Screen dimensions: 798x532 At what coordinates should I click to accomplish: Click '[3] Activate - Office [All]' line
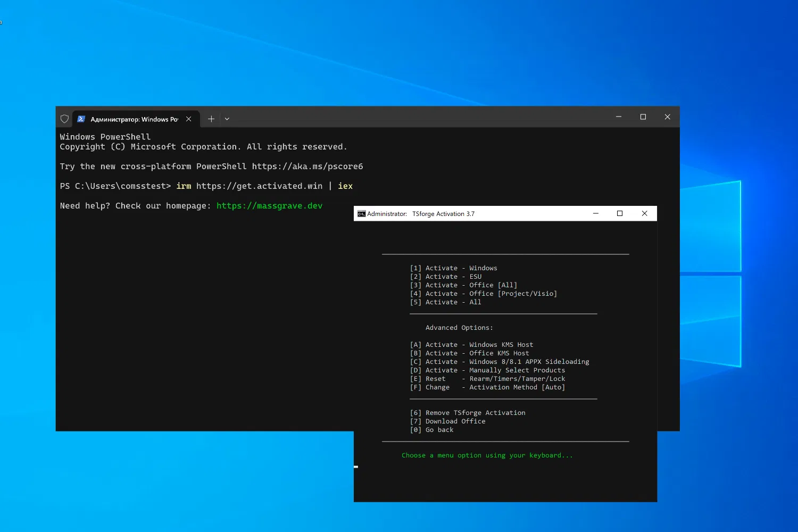[463, 285]
